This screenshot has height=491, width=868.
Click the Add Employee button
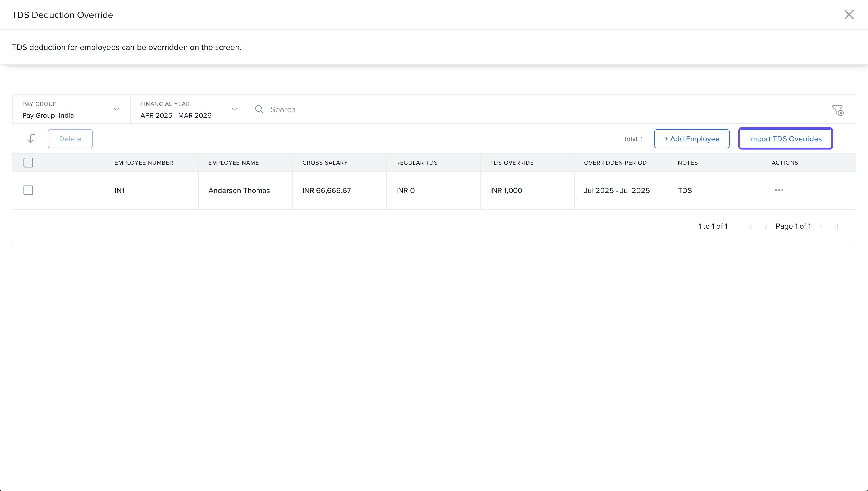pyautogui.click(x=691, y=139)
